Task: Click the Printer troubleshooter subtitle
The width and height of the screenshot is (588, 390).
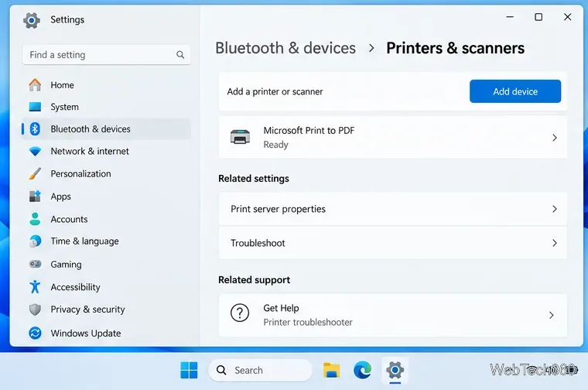Action: click(x=308, y=322)
